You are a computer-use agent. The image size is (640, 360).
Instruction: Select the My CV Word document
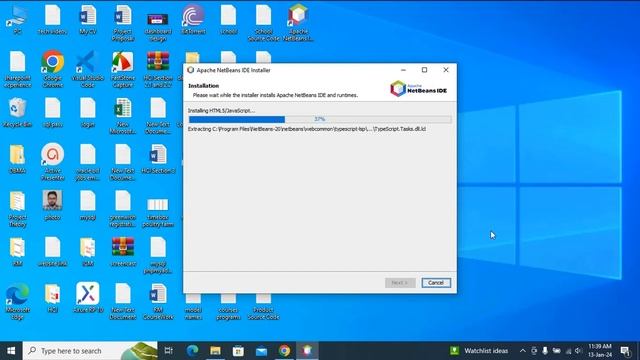[x=88, y=20]
